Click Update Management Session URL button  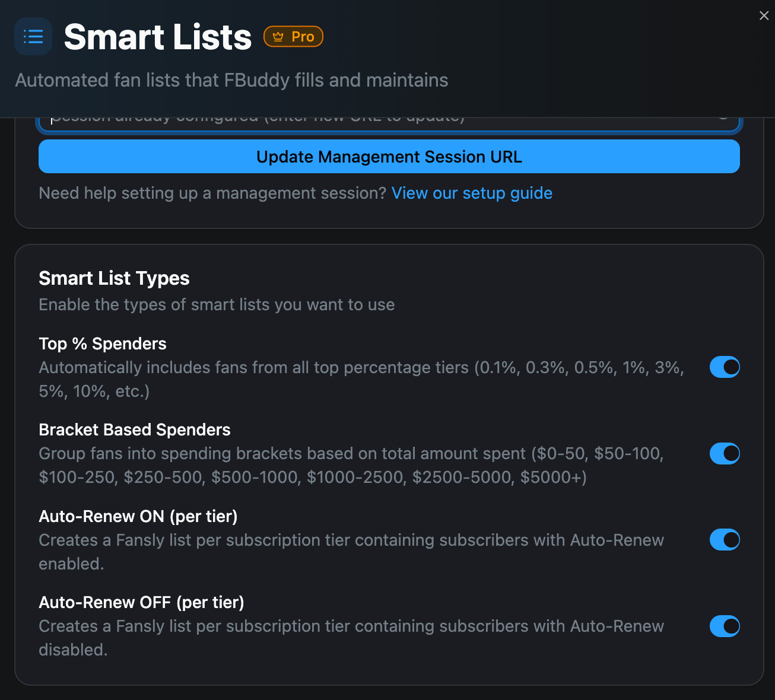coord(389,157)
